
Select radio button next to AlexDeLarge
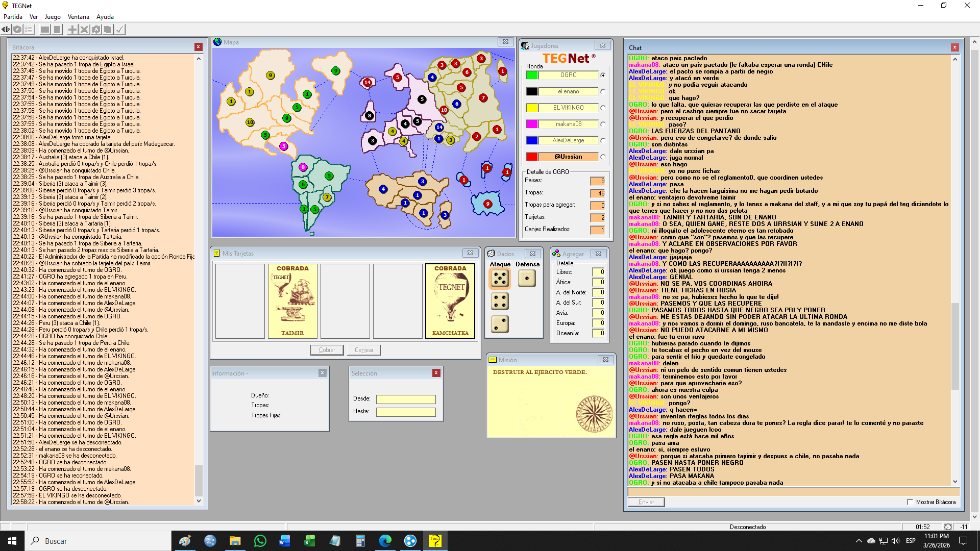pyautogui.click(x=603, y=141)
